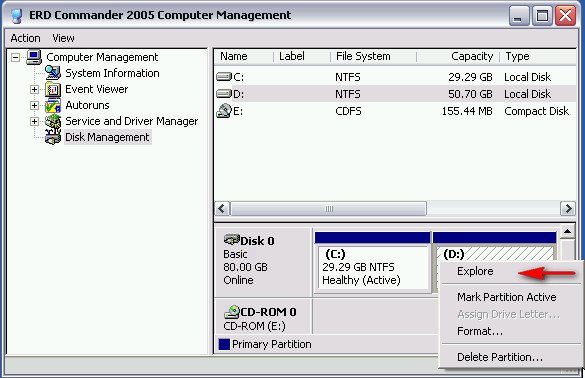Open the Action menu
Screen dimensions: 585x378
(25, 38)
